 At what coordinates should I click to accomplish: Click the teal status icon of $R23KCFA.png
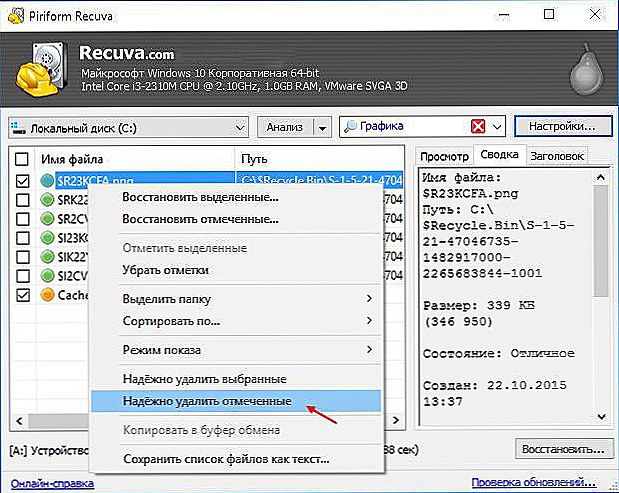47,181
